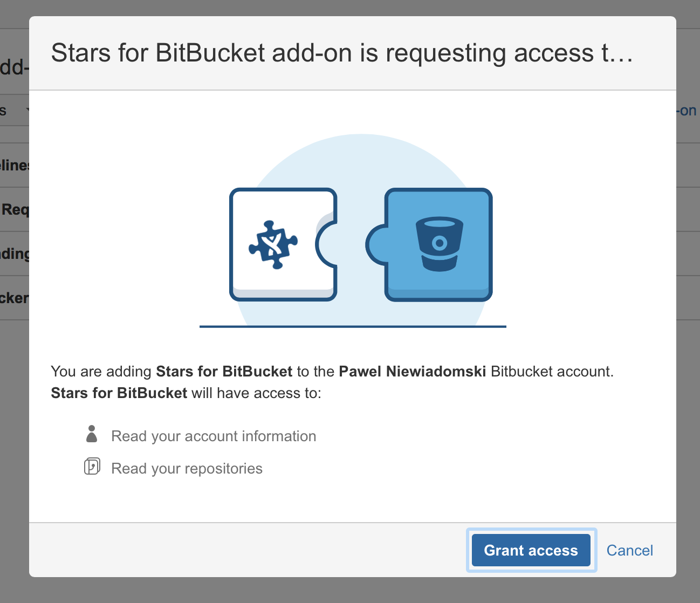Image resolution: width=700 pixels, height=603 pixels.
Task: Click the background heading text 'dd-'
Action: 13,67
